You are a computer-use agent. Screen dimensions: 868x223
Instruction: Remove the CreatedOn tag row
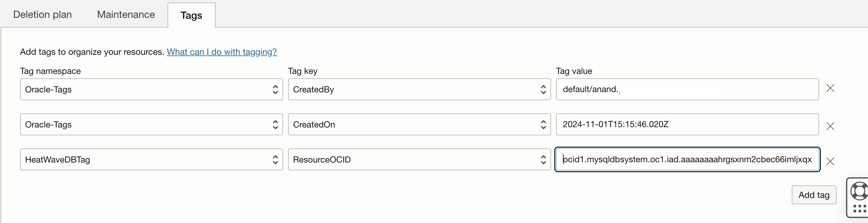830,126
